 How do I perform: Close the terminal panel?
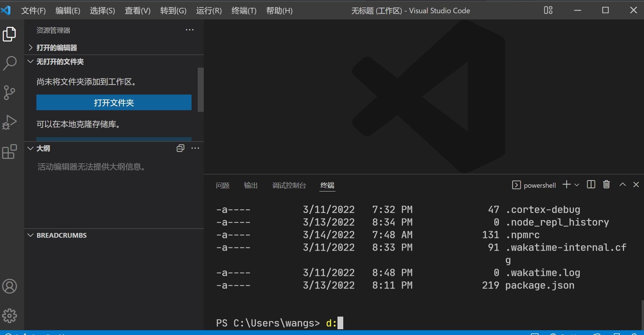tap(636, 185)
